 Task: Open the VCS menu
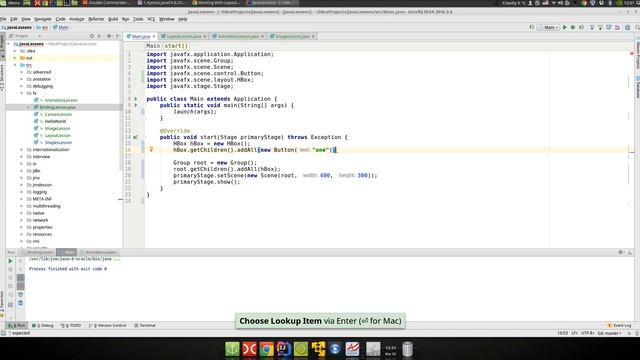151,19
